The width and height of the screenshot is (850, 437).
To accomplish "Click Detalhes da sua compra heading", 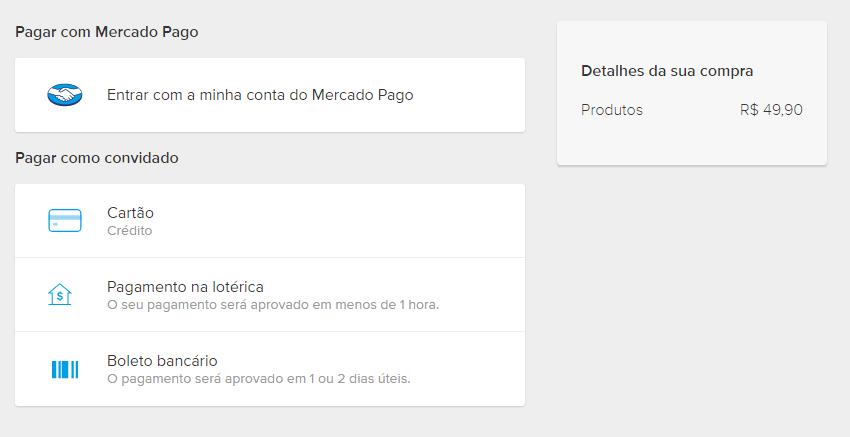I will (667, 71).
